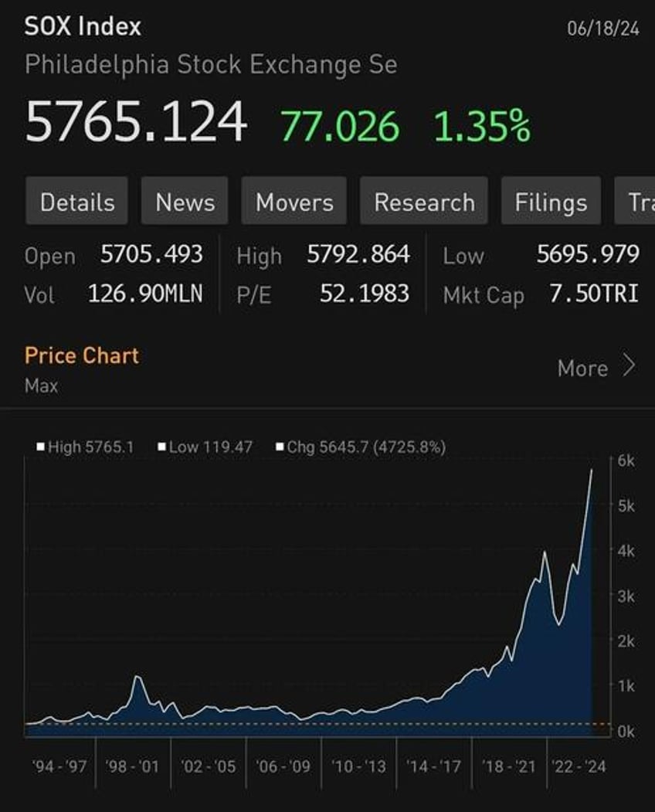Tap the 4k y-axis label
Screen dimensions: 655x812
(626, 551)
